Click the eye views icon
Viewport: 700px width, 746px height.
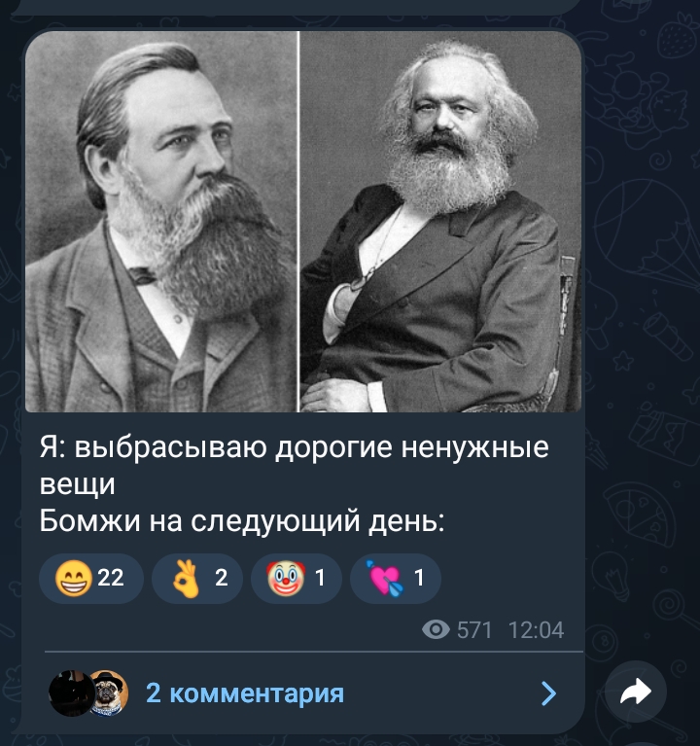point(436,630)
